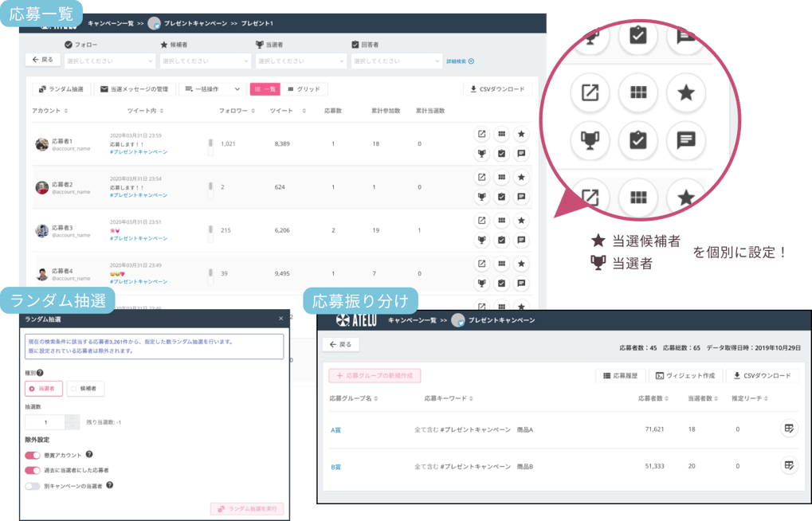Click the grid icon in 応募者1's row
Image resolution: width=812 pixels, height=521 pixels.
point(501,134)
